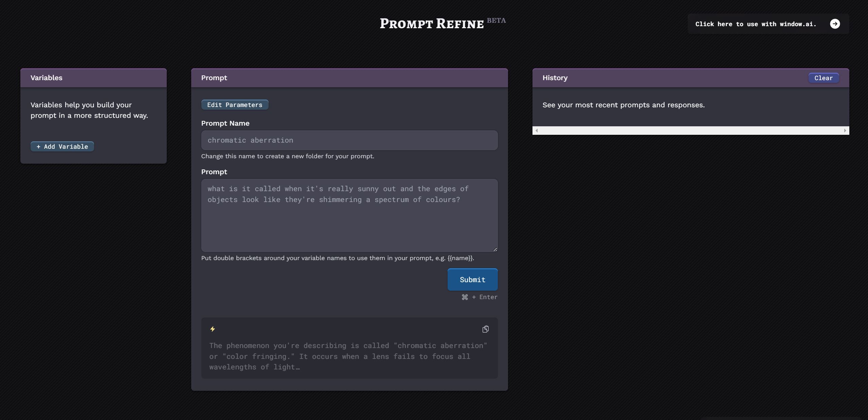Click the Add Variable plus icon
868x420 pixels.
[38, 146]
